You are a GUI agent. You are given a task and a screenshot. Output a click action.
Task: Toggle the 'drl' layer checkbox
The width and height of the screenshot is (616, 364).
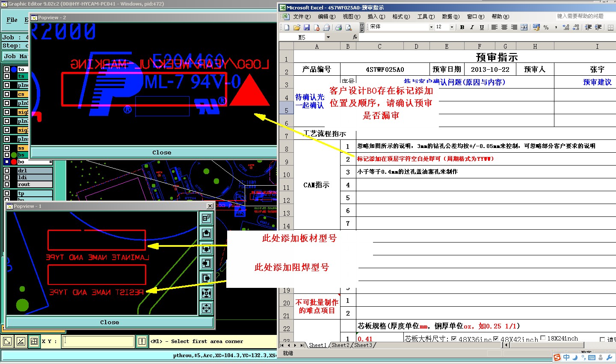point(7,171)
